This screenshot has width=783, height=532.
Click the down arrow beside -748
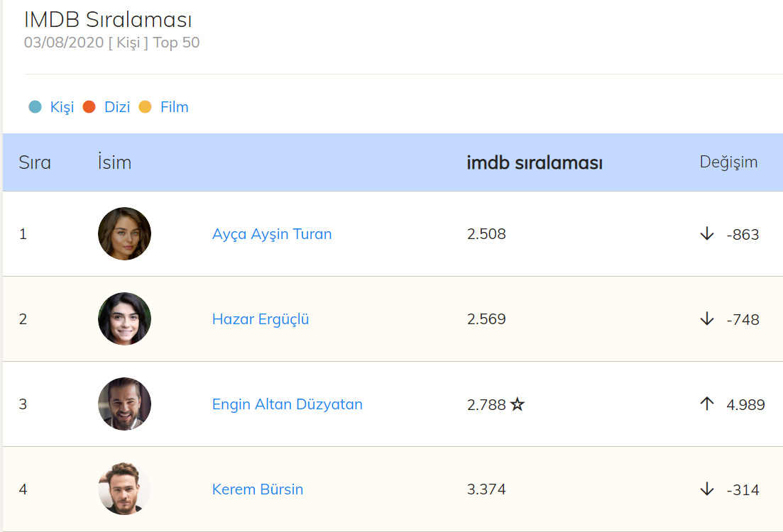point(707,319)
